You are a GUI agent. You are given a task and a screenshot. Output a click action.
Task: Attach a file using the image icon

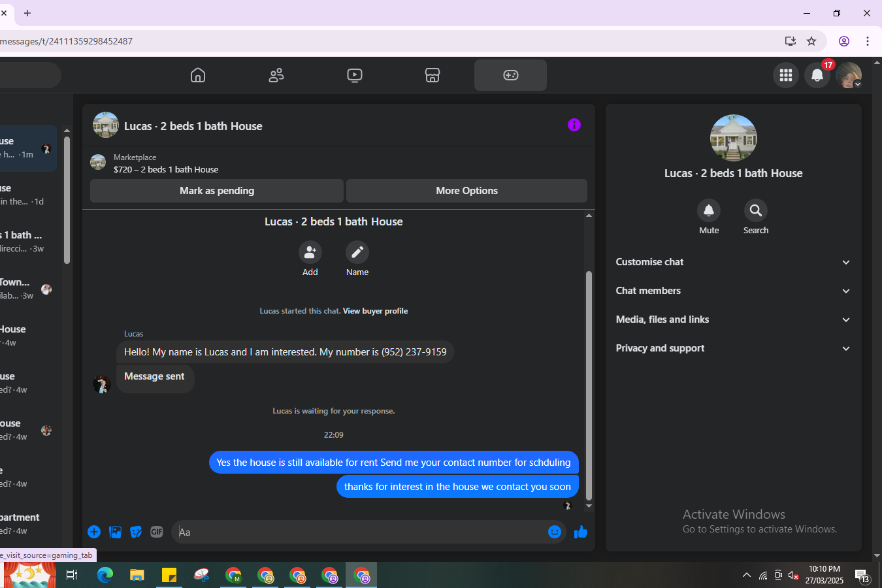point(116,532)
